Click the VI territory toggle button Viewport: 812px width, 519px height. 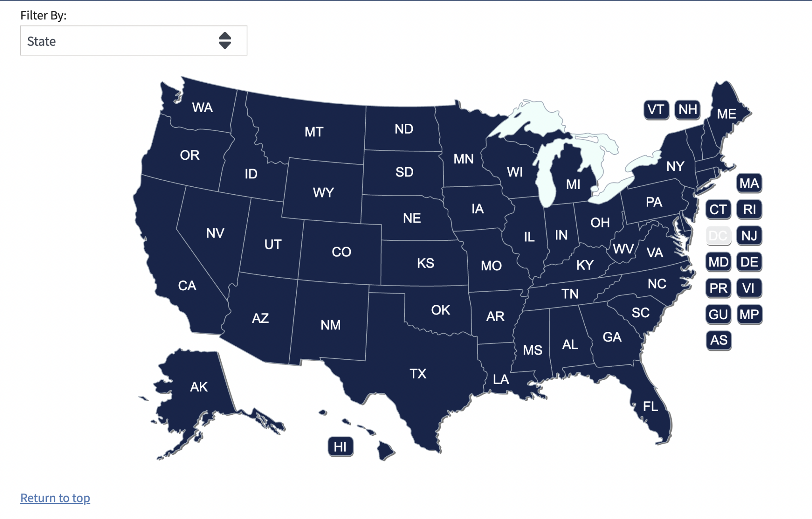(748, 288)
